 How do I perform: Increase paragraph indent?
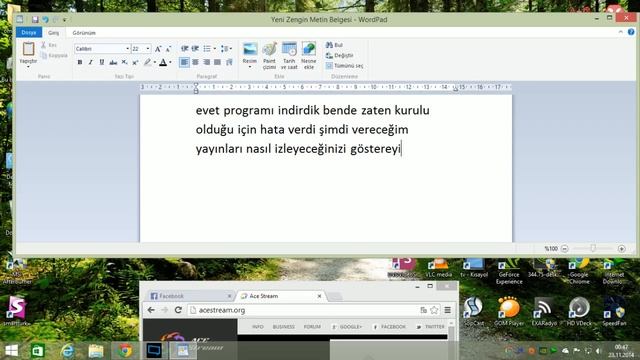click(196, 49)
